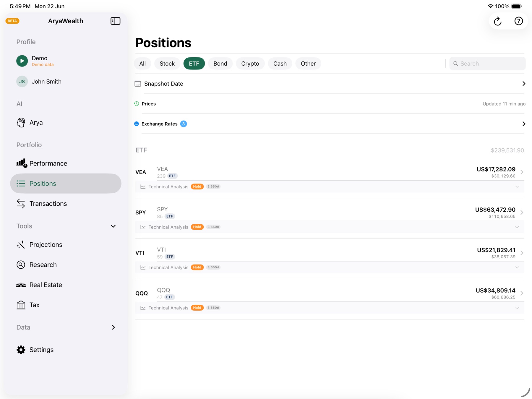Select the Stock filter tab

point(167,64)
